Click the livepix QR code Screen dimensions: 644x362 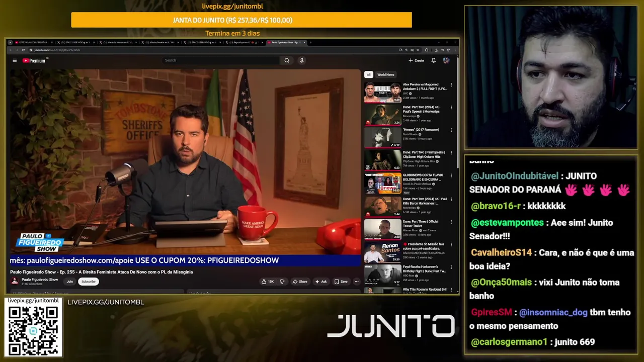34,330
